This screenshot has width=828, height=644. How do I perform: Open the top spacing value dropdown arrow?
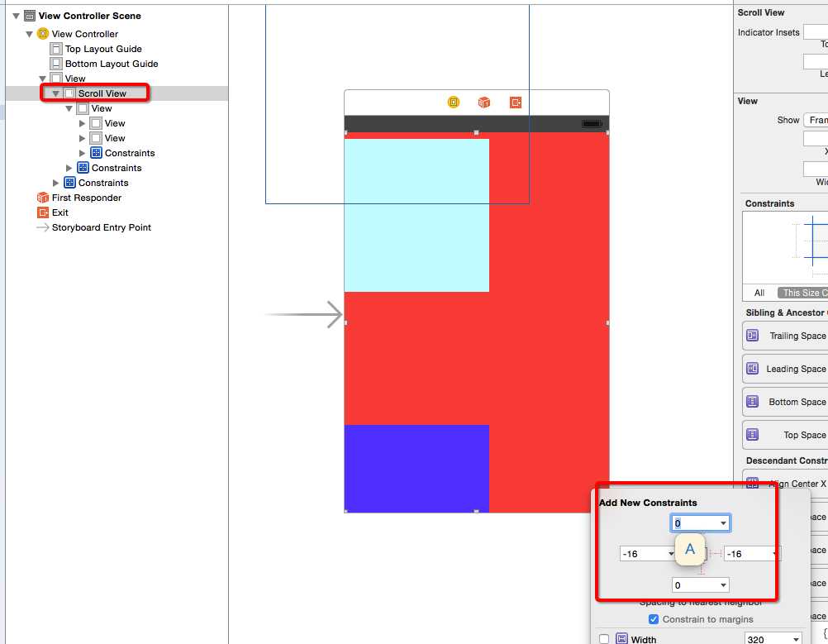tap(723, 523)
